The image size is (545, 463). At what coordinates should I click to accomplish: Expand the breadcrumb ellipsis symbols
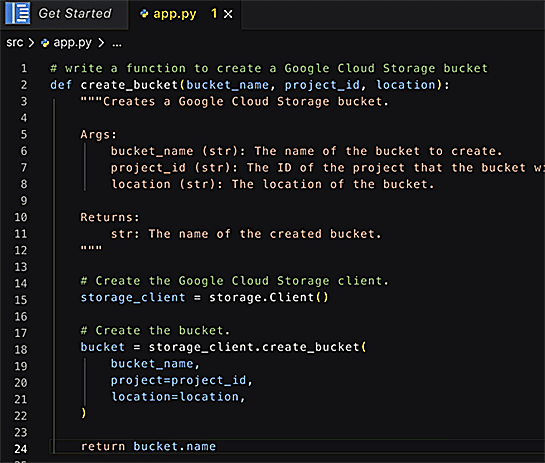point(117,44)
